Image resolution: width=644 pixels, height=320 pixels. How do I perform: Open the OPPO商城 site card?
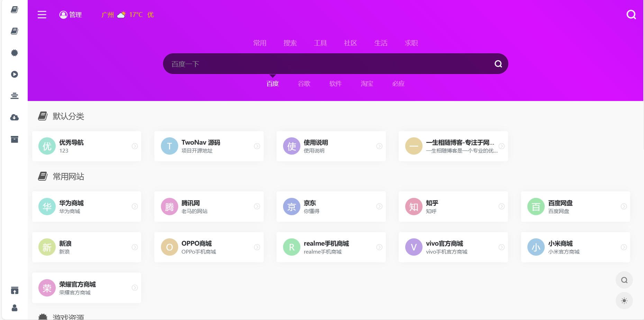(x=209, y=247)
